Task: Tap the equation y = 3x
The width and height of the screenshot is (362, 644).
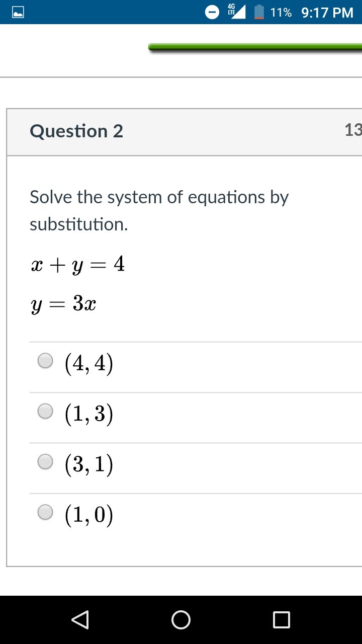Action: tap(63, 304)
